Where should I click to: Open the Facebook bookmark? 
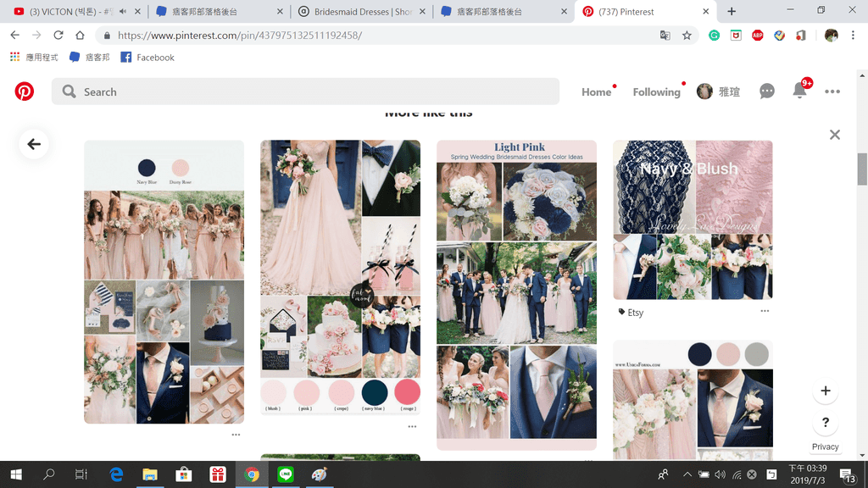[147, 58]
